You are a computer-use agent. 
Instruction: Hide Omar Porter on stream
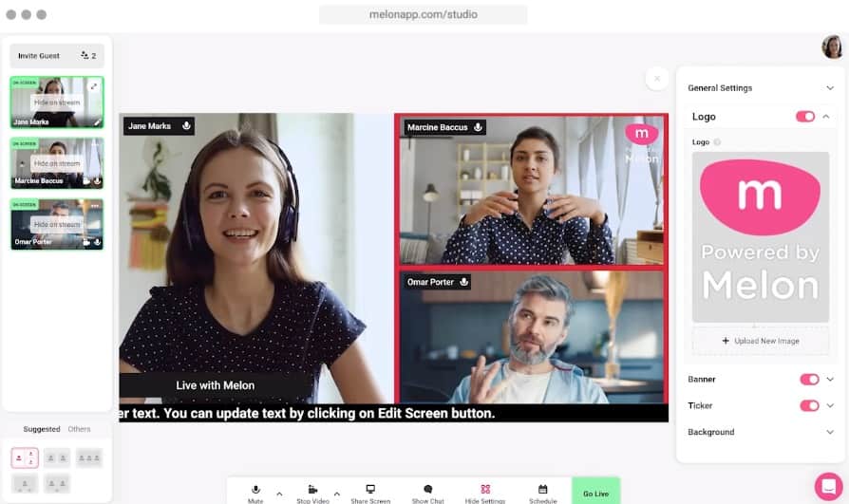(57, 224)
